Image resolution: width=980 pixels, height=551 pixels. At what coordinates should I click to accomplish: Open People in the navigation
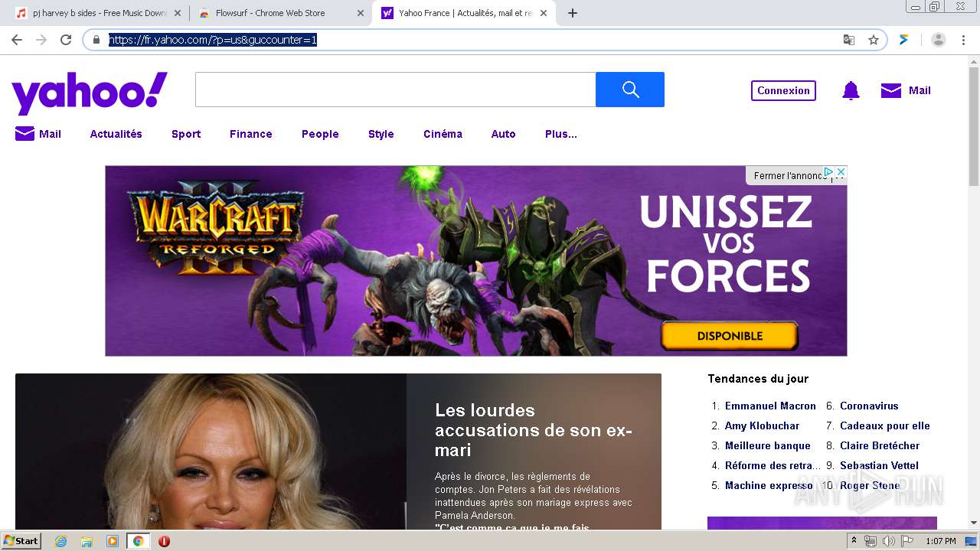coord(320,134)
